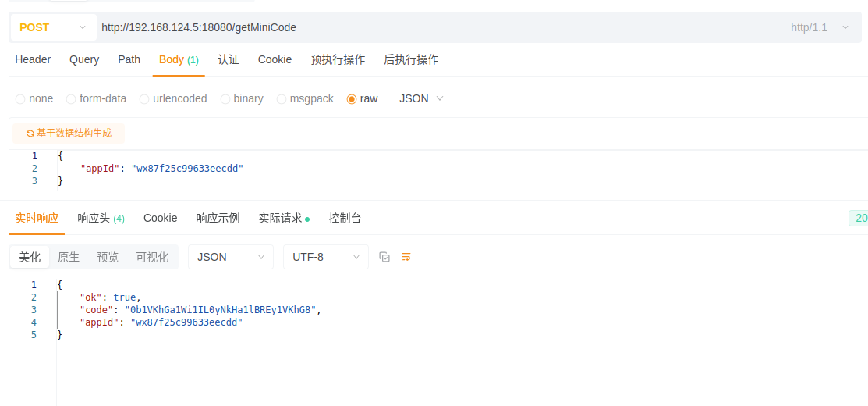The image size is (868, 406).
Task: Select the raw body type radio
Action: point(352,99)
